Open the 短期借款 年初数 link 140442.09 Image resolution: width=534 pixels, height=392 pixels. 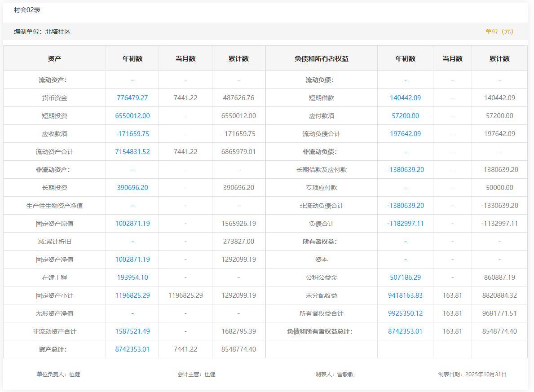click(x=405, y=98)
